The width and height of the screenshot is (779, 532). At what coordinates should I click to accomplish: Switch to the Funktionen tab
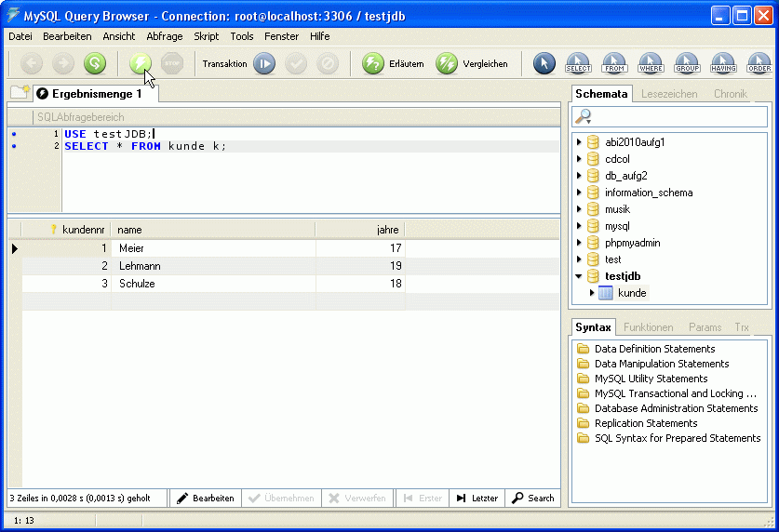click(648, 327)
